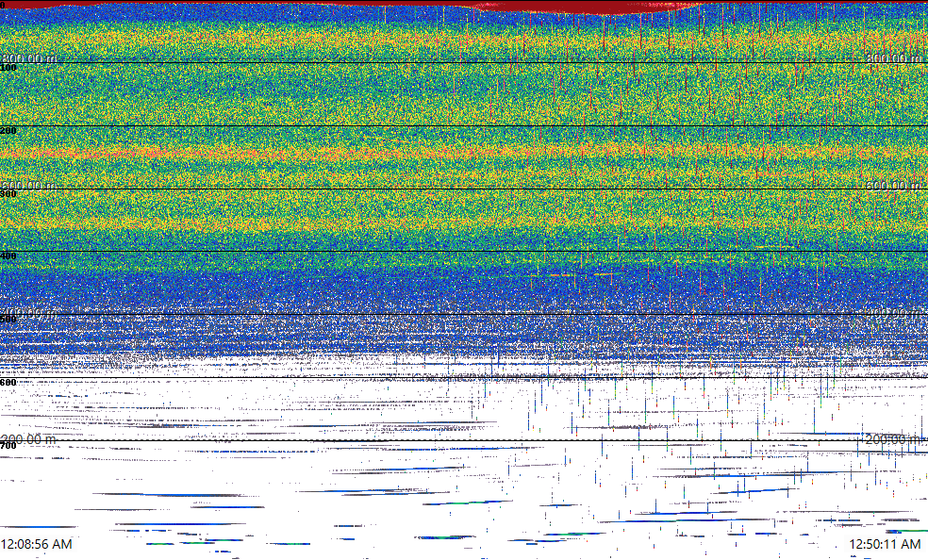Select the left 800.00 m range label

(29, 58)
